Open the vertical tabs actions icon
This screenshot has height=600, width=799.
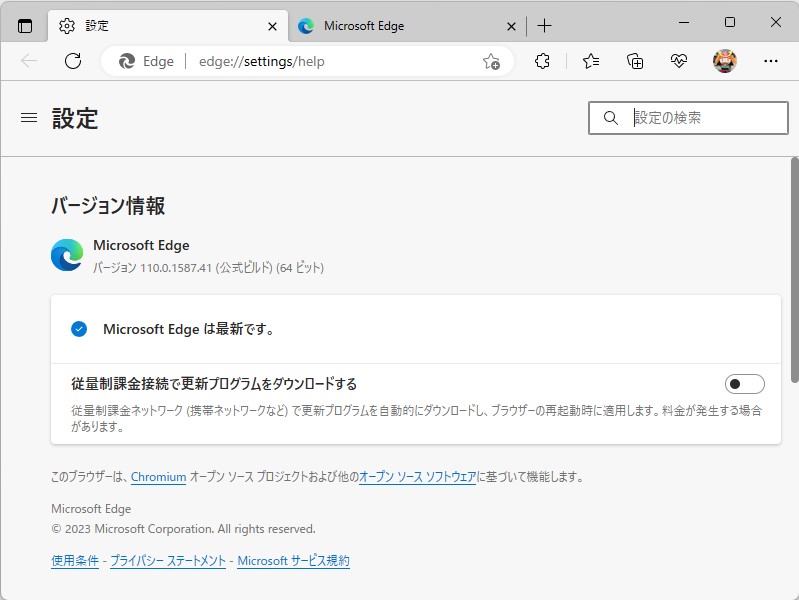point(24,25)
